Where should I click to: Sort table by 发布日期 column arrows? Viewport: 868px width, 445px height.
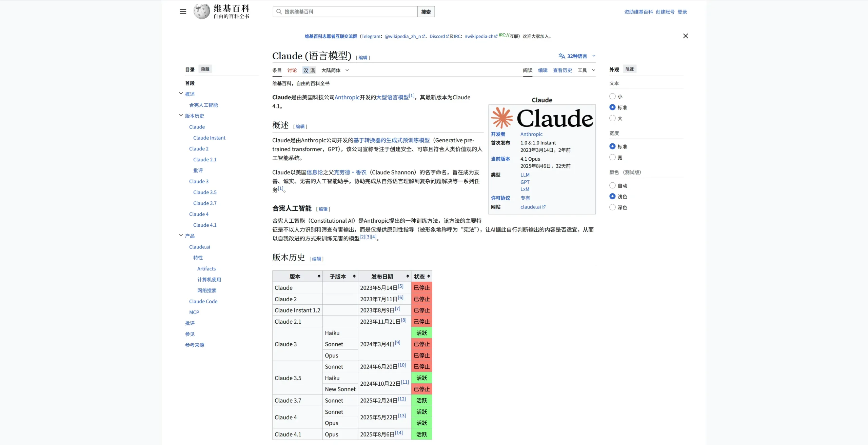tap(407, 277)
